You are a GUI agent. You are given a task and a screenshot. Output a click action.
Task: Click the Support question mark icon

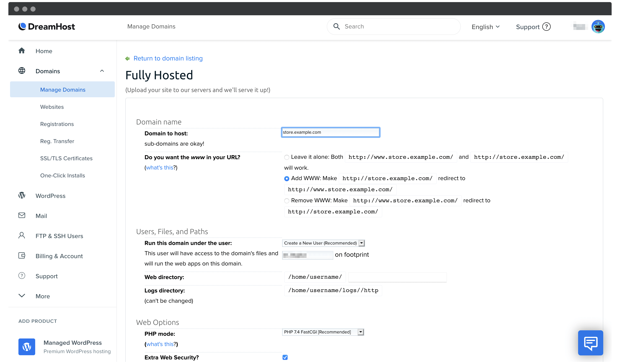point(548,26)
